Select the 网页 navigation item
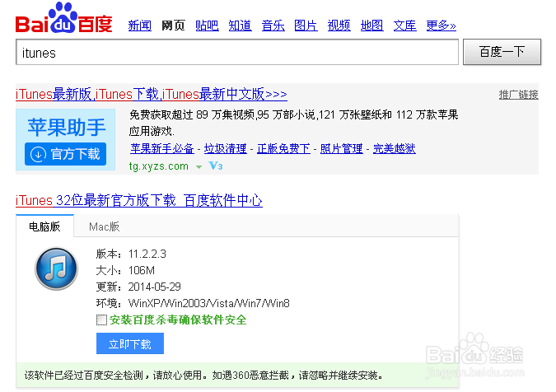 pyautogui.click(x=174, y=26)
